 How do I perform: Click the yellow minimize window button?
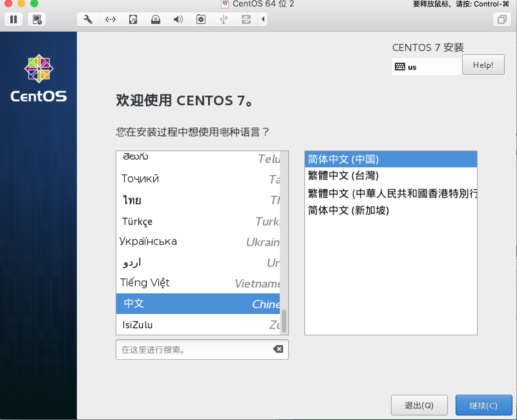(21, 3)
